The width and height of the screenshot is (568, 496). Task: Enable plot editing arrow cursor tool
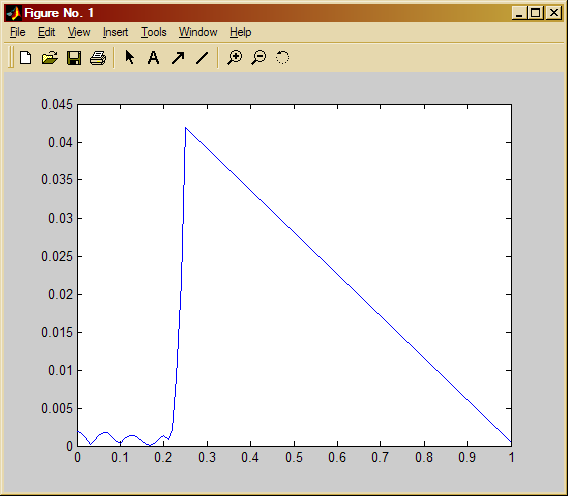coord(130,57)
